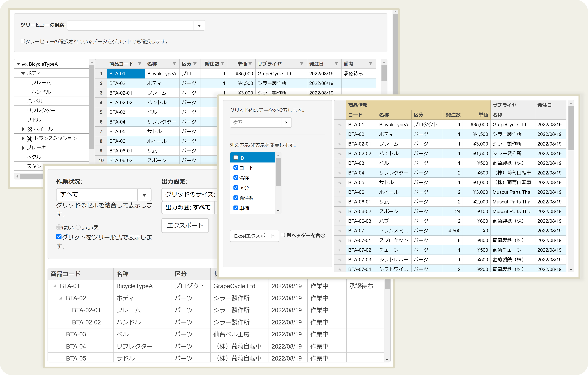This screenshot has width=588, height=375.
Task: Select the はい radio button
Action: (x=59, y=227)
